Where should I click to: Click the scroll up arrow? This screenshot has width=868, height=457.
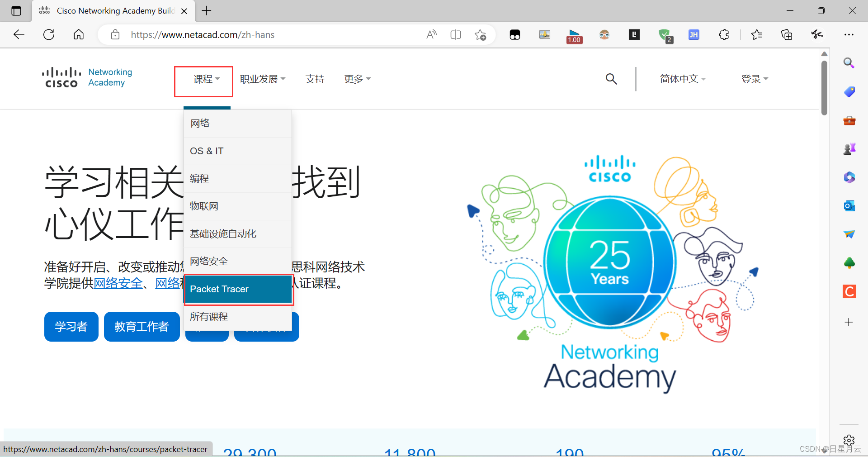point(824,54)
